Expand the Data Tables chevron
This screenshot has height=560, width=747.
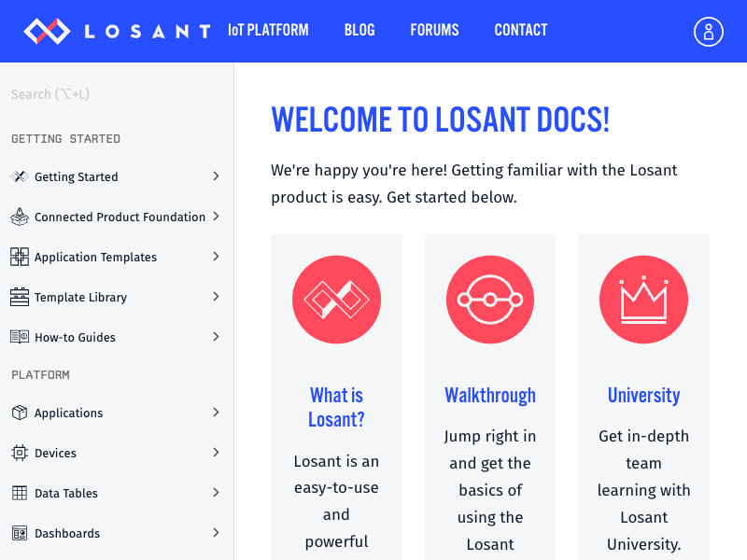point(216,493)
